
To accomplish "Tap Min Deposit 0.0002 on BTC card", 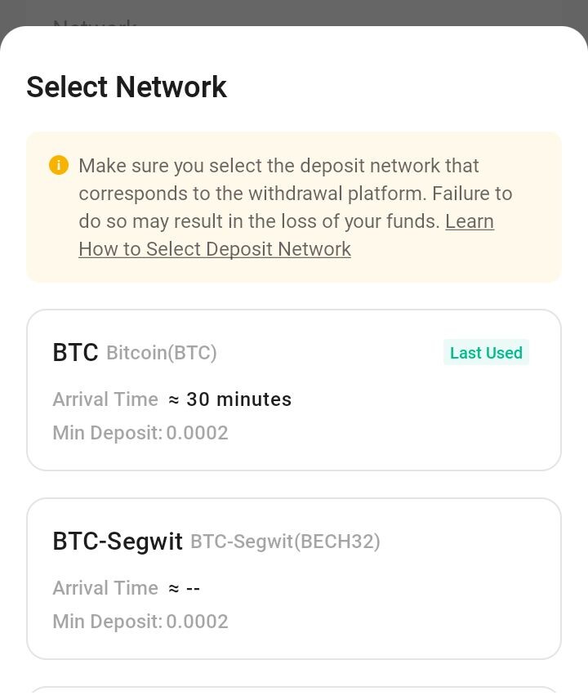I will [x=140, y=433].
